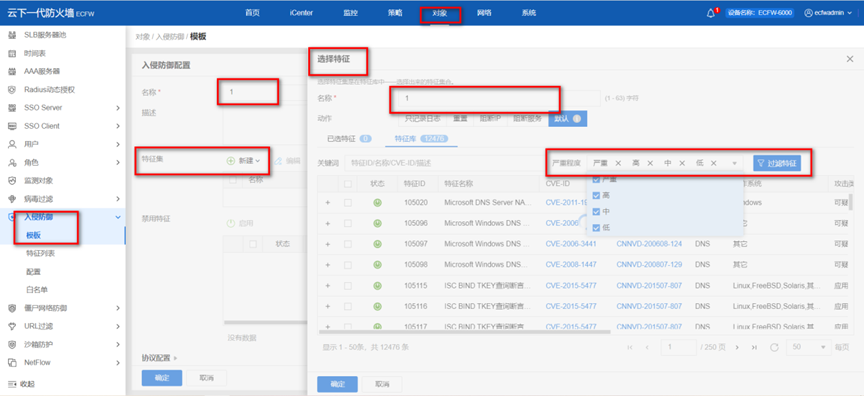The image size is (864, 396).
Task: Uncheck the 高 severity checkbox
Action: 595,195
